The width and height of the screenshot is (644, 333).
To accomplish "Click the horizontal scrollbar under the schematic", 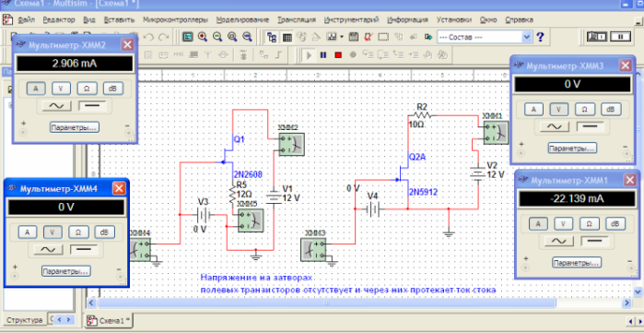I will tap(359, 303).
